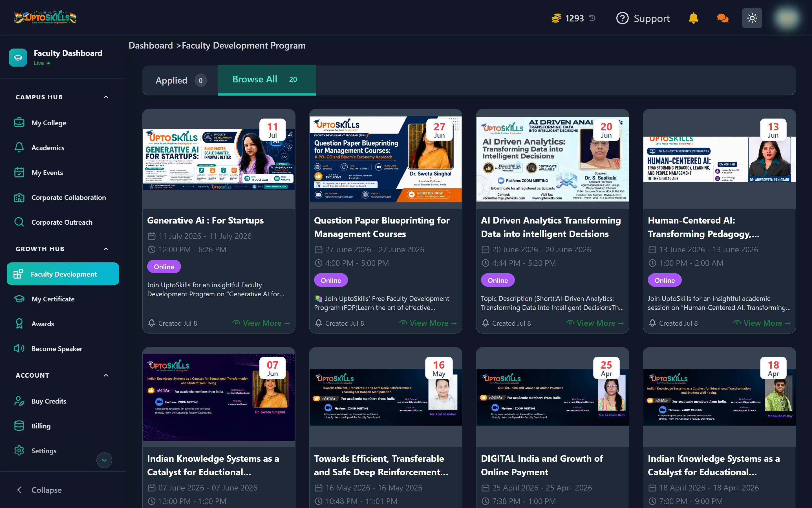Open credit history clock icon beside 1293
This screenshot has height=508, width=812.
click(592, 18)
